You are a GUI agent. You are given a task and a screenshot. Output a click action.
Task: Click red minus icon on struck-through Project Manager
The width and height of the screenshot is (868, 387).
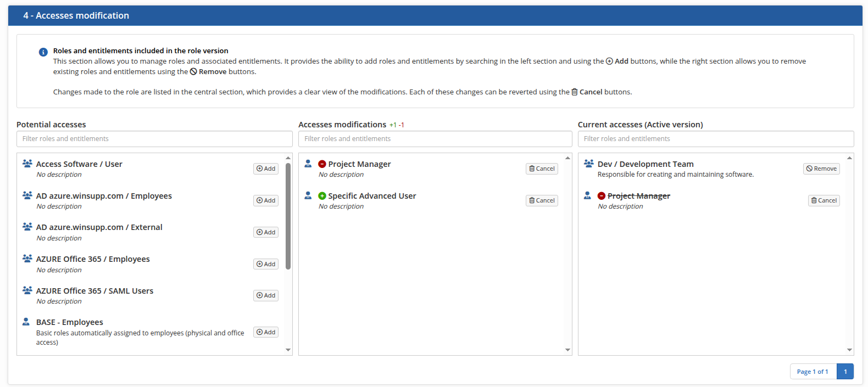coord(602,196)
